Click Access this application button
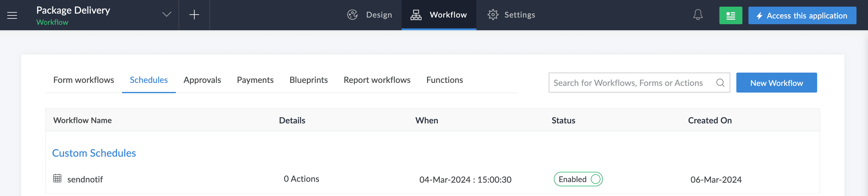The width and height of the screenshot is (868, 196). point(802,15)
